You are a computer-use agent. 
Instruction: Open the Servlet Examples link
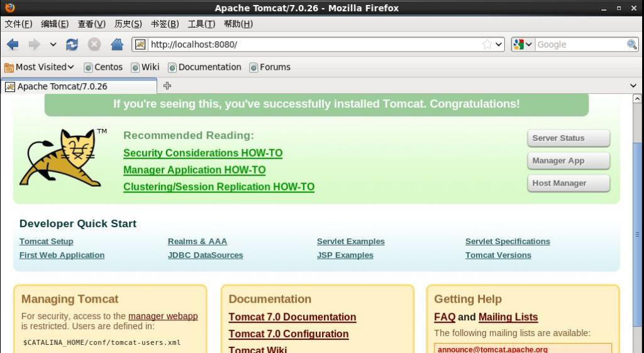click(351, 241)
